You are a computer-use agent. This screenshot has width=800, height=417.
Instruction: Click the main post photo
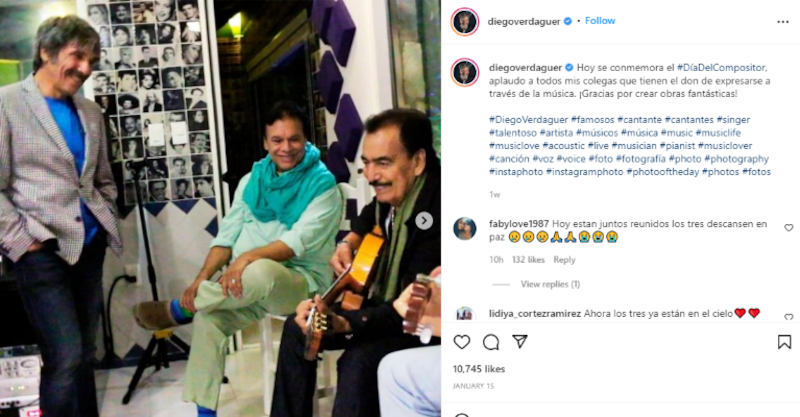220,208
